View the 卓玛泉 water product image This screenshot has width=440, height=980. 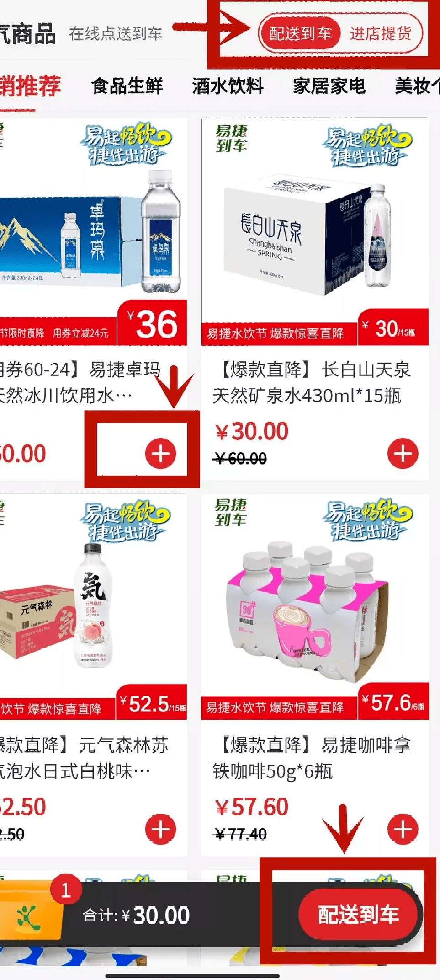coord(93,231)
